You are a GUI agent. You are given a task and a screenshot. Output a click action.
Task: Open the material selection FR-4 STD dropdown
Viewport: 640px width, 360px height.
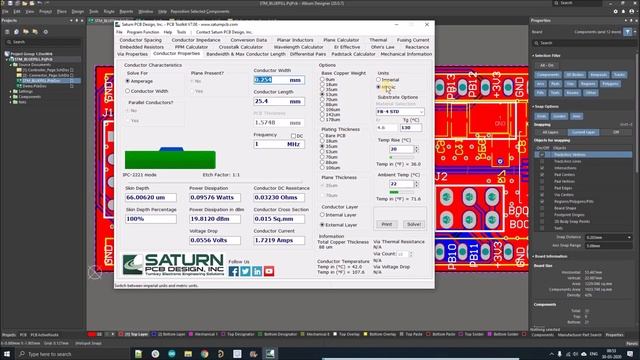(400, 111)
